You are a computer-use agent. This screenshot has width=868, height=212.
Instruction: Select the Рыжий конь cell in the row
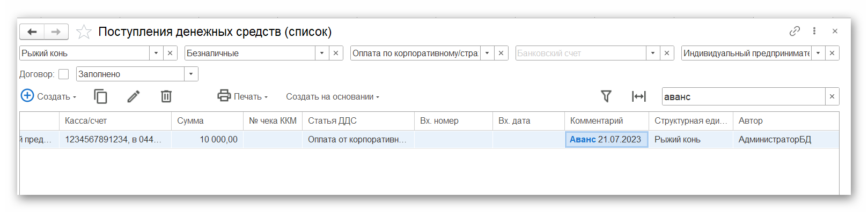pos(691,139)
